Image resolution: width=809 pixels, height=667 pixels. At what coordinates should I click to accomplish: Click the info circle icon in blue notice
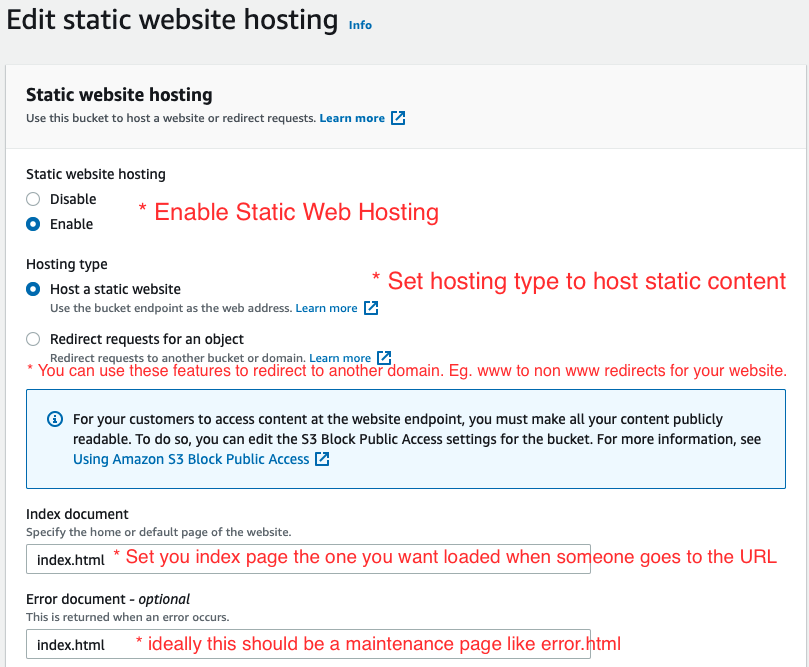pyautogui.click(x=55, y=419)
